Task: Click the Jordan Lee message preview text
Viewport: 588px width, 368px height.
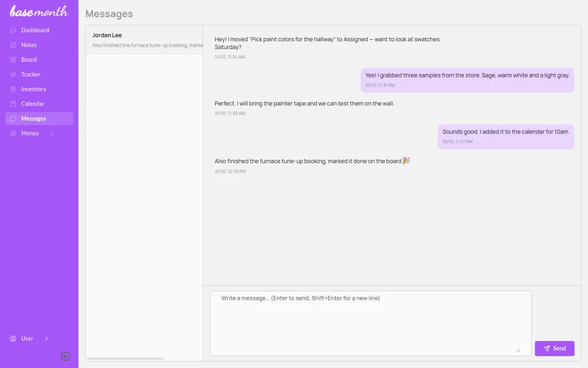Action: (147, 45)
